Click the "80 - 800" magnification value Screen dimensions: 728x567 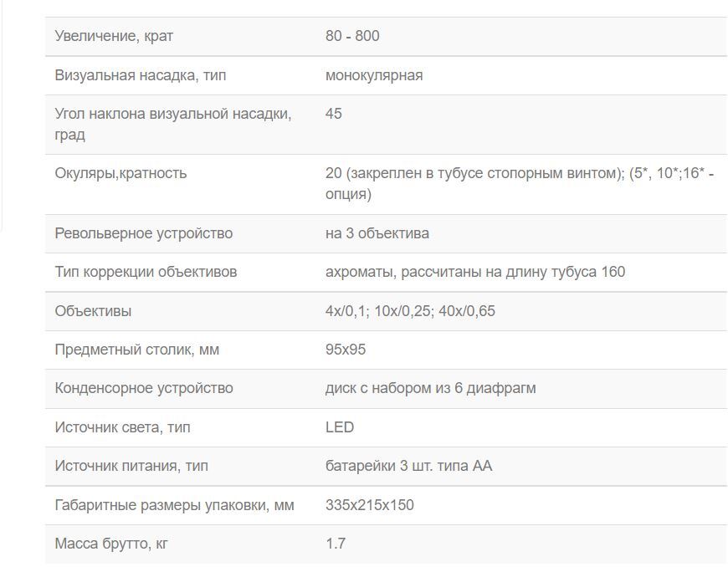(x=352, y=36)
